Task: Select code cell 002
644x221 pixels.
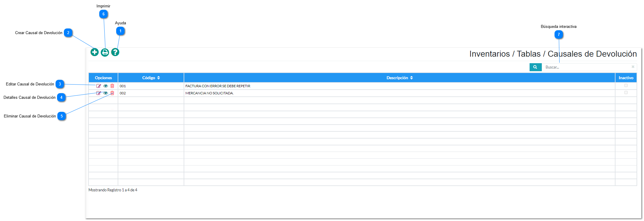Action: (x=151, y=93)
